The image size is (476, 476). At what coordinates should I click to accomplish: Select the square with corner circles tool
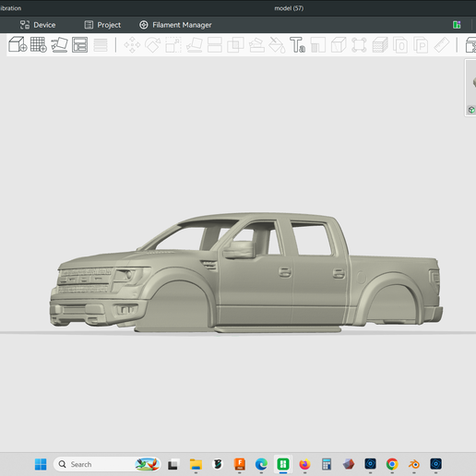[x=359, y=45]
